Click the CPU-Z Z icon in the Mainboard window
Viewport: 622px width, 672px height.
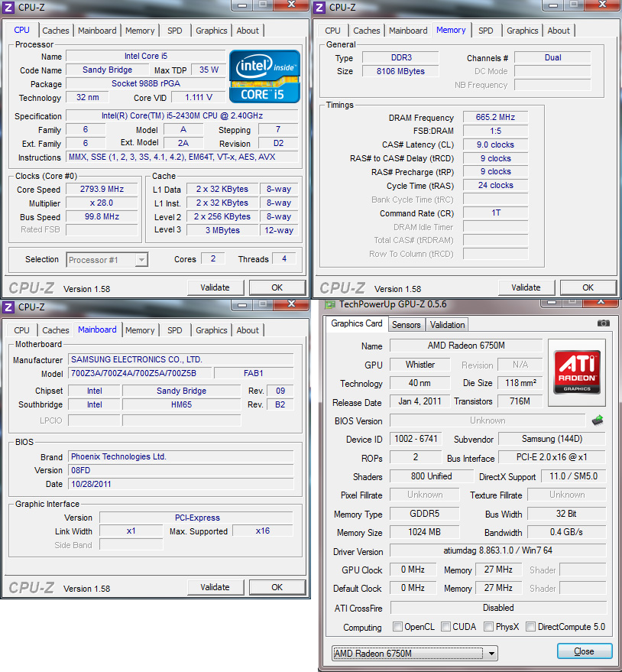point(8,307)
